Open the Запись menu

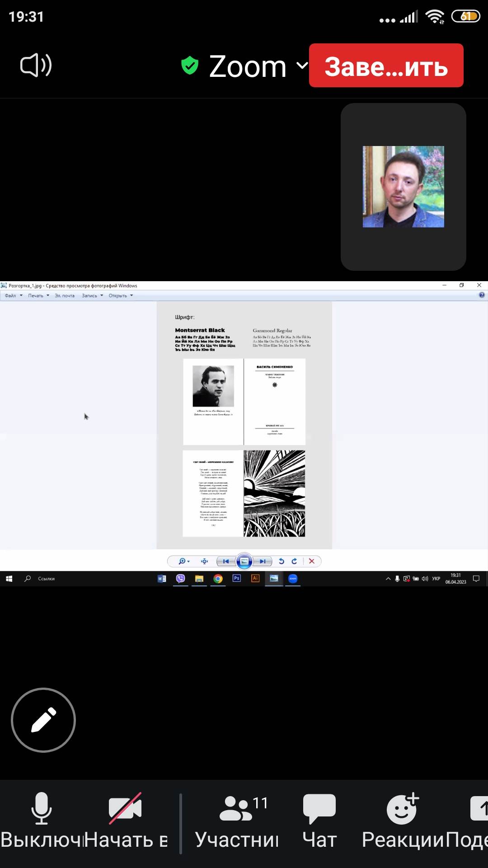pyautogui.click(x=92, y=296)
